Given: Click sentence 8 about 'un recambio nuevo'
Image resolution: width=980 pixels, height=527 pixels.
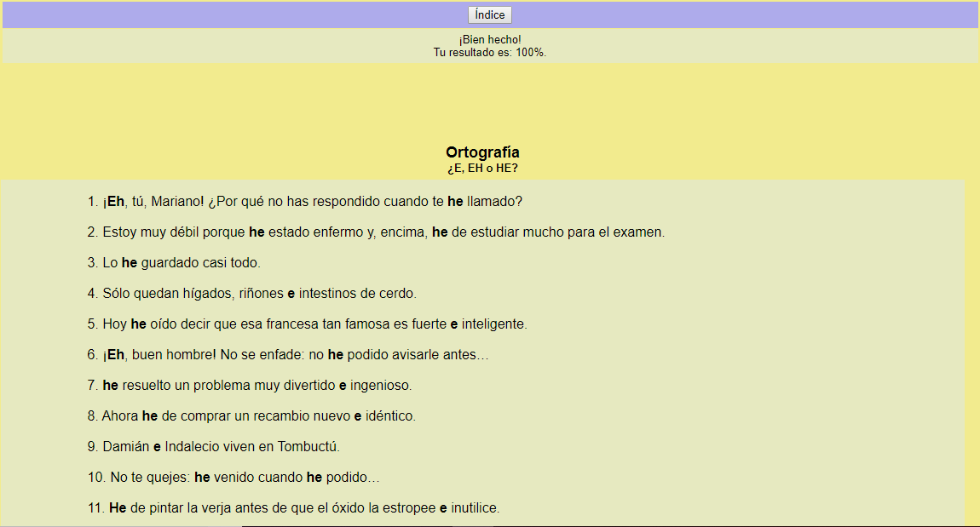Looking at the screenshot, I should click(251, 415).
